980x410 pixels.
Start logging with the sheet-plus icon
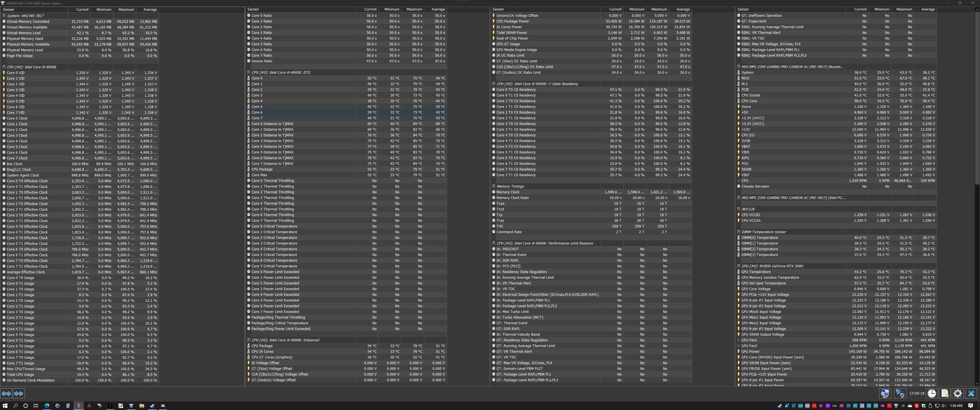(x=945, y=394)
